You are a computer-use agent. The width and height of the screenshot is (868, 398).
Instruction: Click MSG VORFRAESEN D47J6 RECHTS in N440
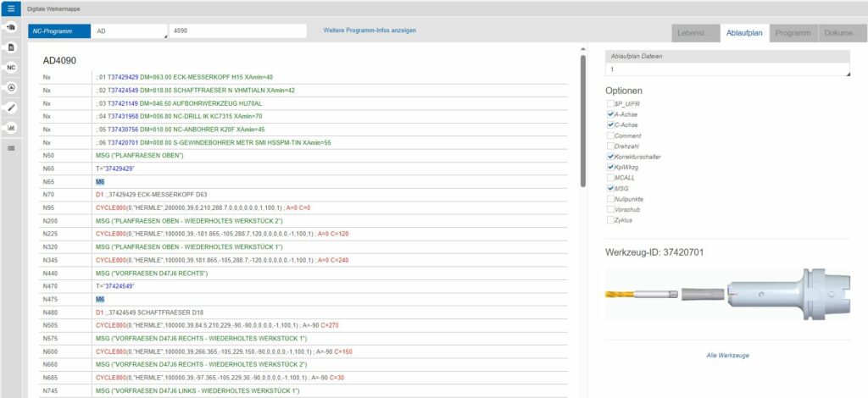pos(152,274)
